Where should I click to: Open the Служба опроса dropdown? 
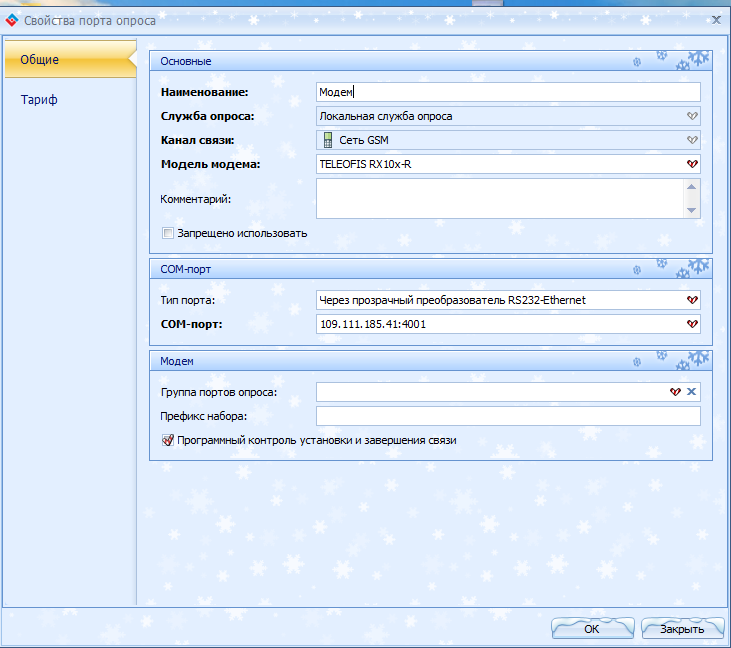pyautogui.click(x=691, y=116)
